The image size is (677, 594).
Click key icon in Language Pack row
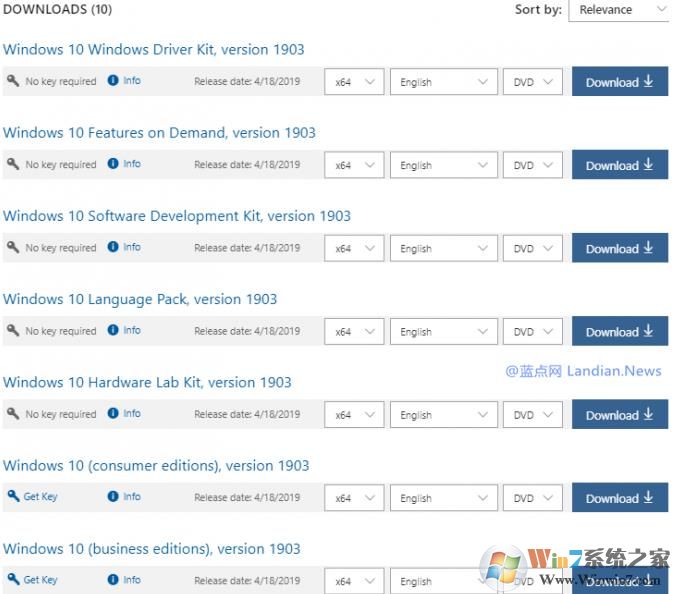(x=13, y=330)
